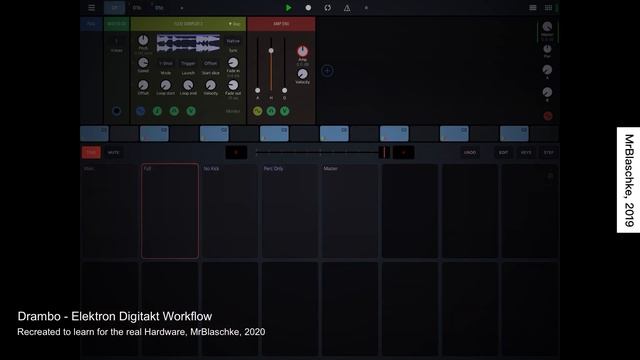This screenshot has height=360, width=640.
Task: Toggle the metronome triangle icon
Action: point(347,8)
